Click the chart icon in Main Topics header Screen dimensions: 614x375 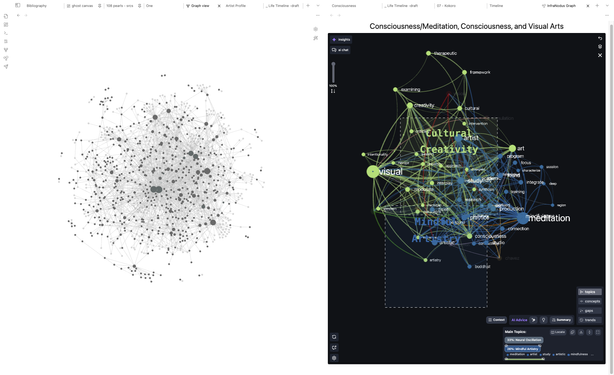(x=581, y=332)
